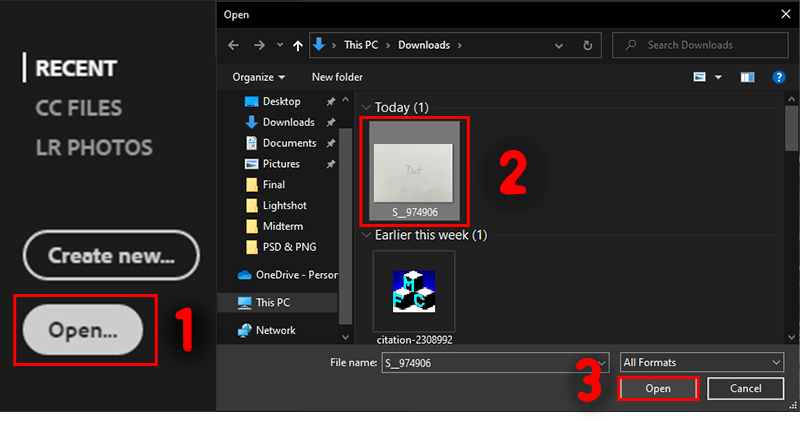The height and width of the screenshot is (421, 800).
Task: Click the pin icon next to Pictures
Action: tap(331, 164)
